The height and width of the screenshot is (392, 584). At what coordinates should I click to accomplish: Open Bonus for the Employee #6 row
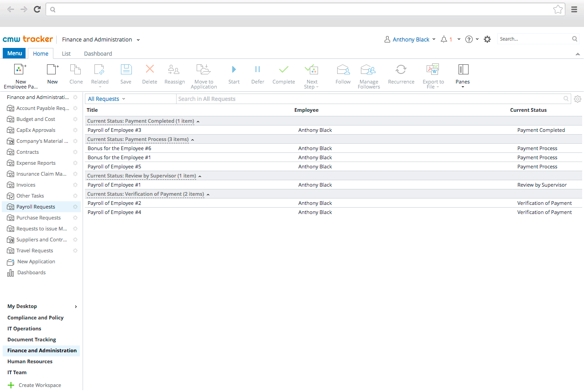pos(334,148)
